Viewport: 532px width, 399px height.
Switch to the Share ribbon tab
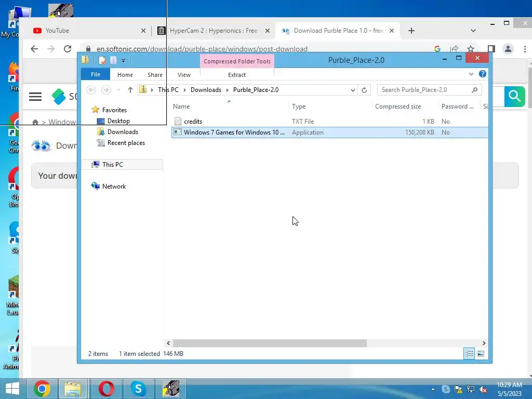click(155, 75)
